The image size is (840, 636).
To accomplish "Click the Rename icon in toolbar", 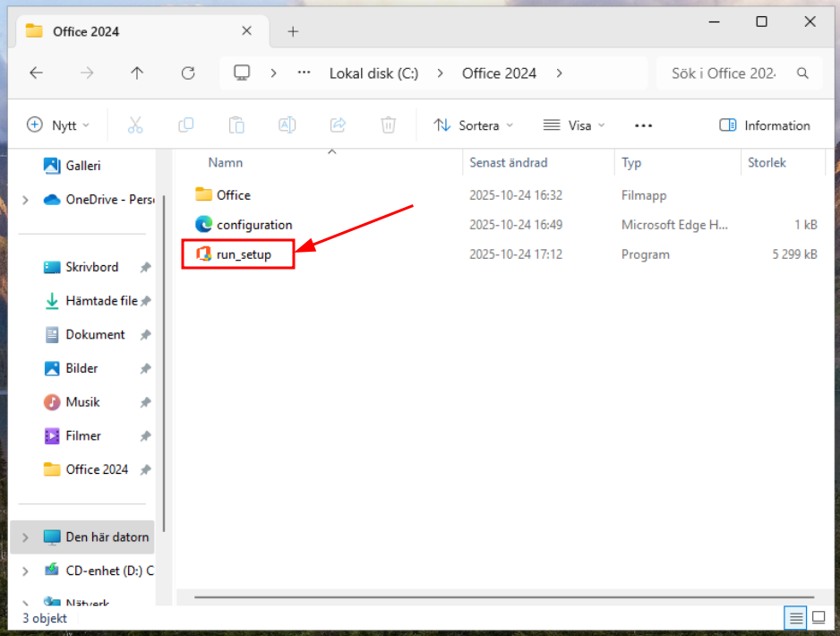I will coord(287,125).
